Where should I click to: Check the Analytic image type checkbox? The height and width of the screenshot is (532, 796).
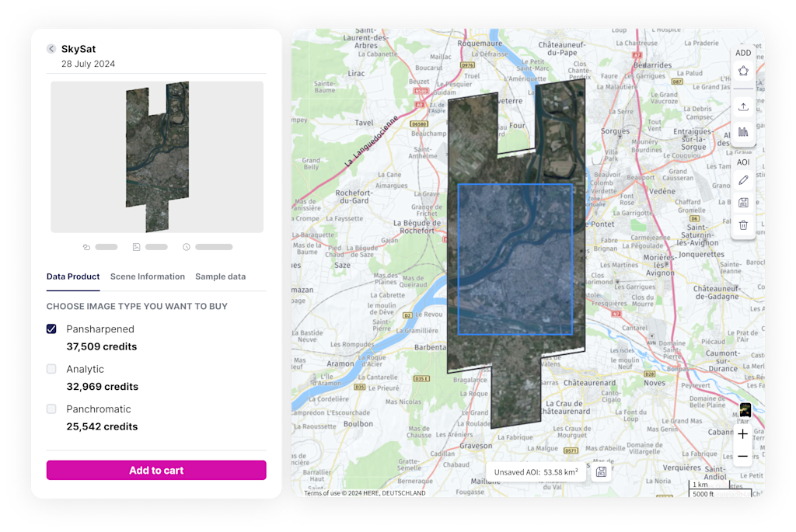click(51, 369)
